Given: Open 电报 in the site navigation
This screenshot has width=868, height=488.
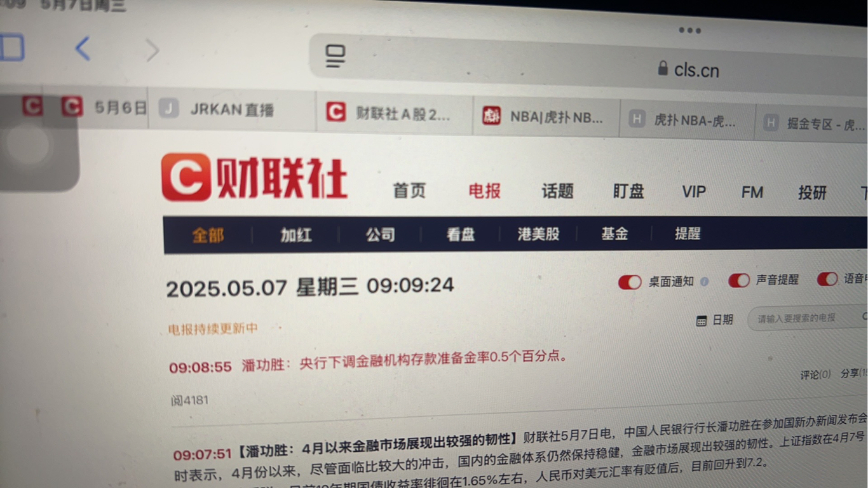Looking at the screenshot, I should point(484,191).
